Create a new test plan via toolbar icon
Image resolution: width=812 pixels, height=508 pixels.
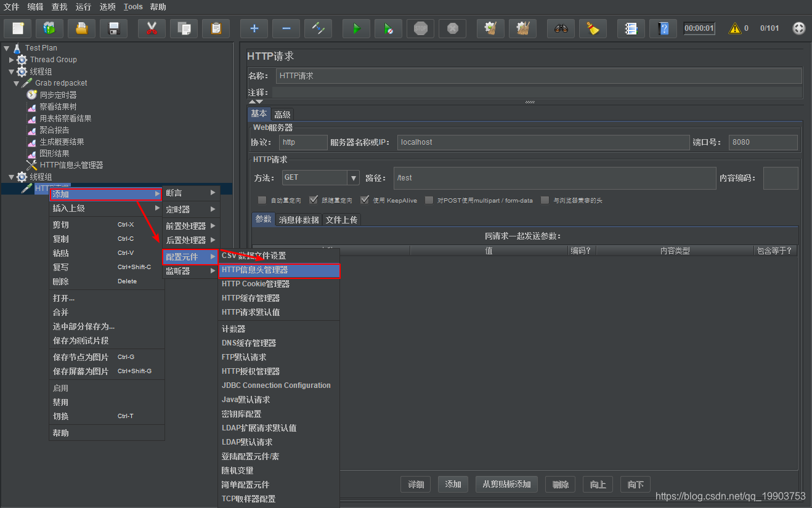pyautogui.click(x=18, y=28)
